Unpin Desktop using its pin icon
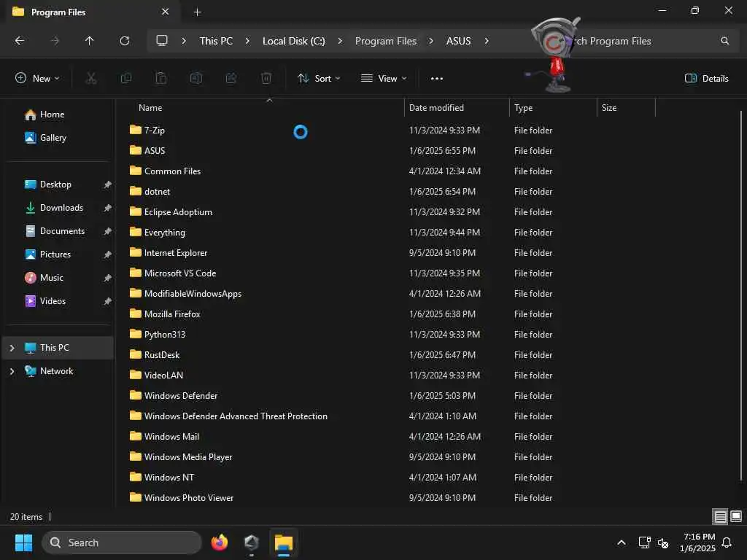747x560 pixels. coord(108,184)
